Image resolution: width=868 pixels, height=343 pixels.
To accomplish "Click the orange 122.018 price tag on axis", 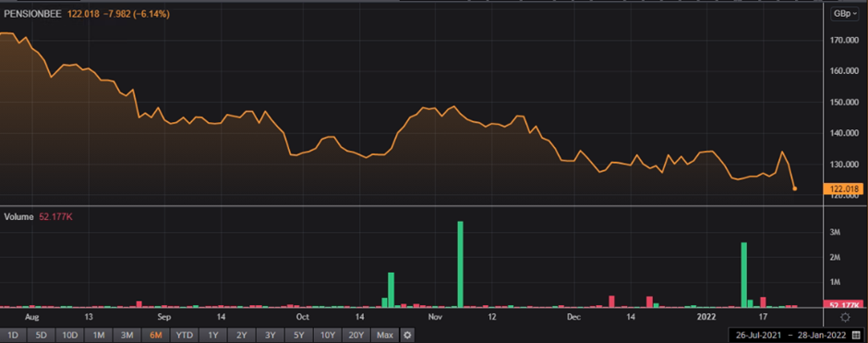I will [x=843, y=189].
